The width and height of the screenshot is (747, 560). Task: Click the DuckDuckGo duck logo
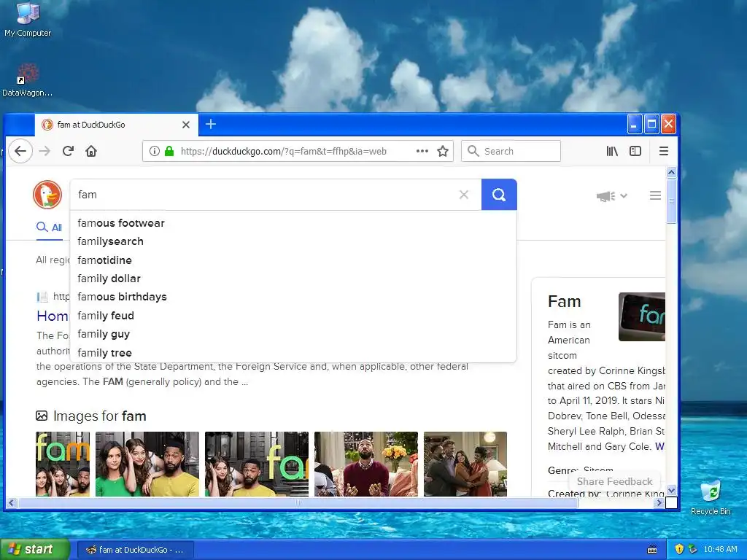tap(47, 195)
